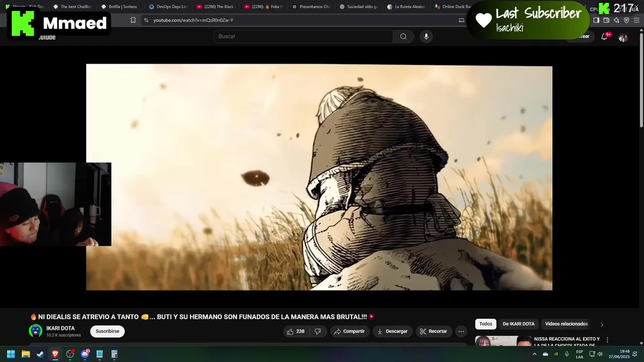Open the ESP LAA language switcher

[580, 354]
